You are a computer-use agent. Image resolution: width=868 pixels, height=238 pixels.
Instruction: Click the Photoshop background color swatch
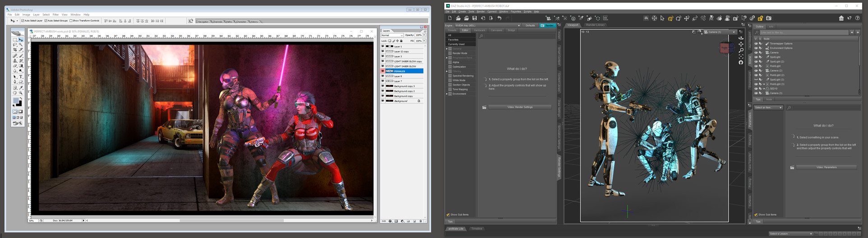tap(19, 103)
